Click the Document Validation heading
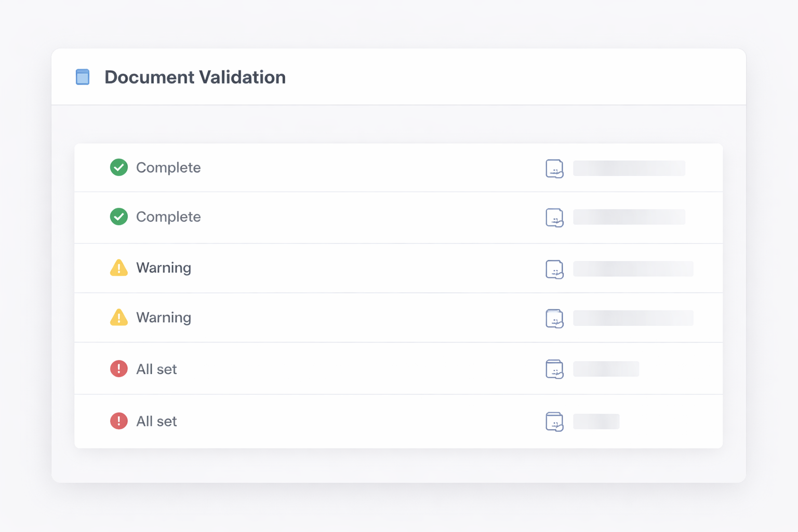The height and width of the screenshot is (532, 798). tap(195, 77)
